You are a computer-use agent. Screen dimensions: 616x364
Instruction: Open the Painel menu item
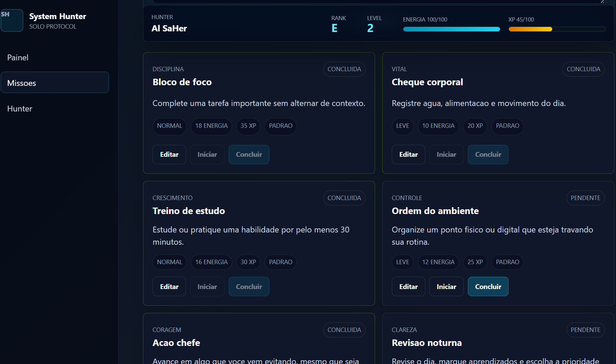tap(18, 58)
